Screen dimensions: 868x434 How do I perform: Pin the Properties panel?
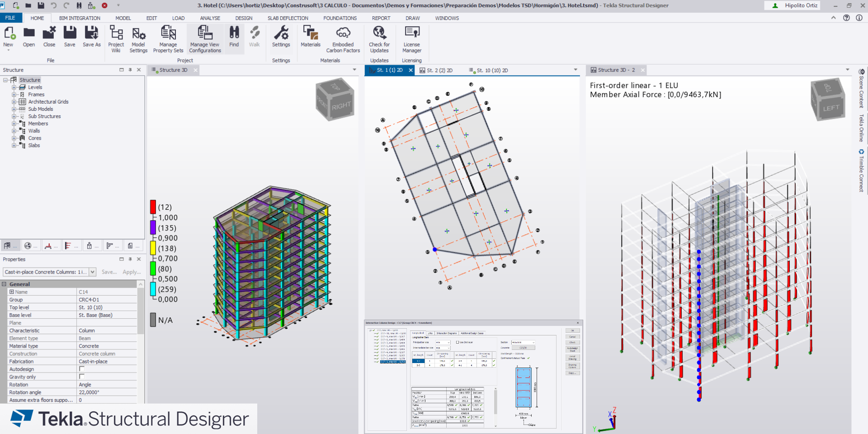coord(130,259)
